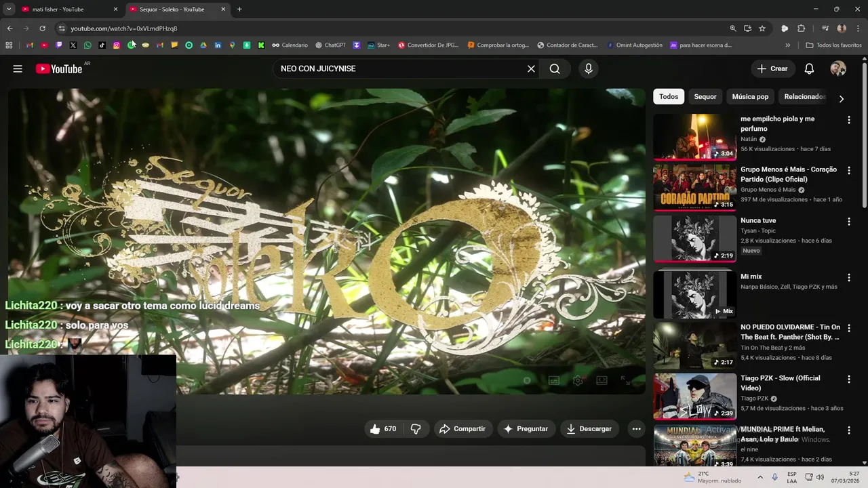
Task: Reload the page
Action: tap(42, 28)
